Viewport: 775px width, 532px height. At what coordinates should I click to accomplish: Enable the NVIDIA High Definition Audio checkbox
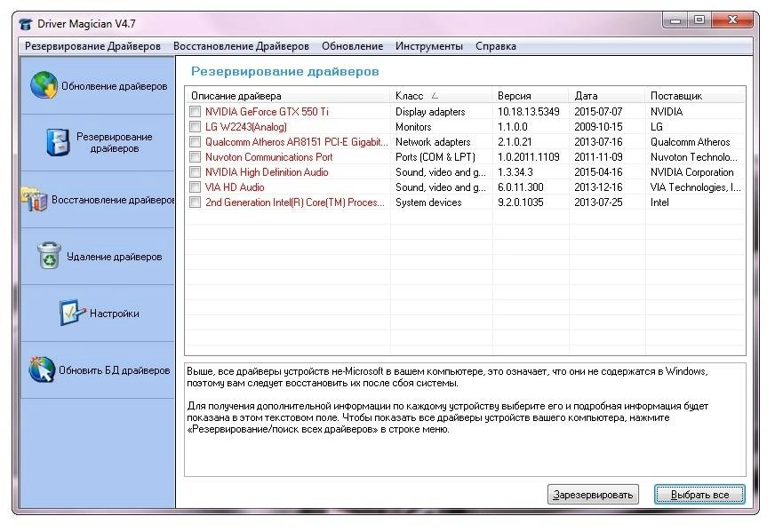click(x=196, y=172)
